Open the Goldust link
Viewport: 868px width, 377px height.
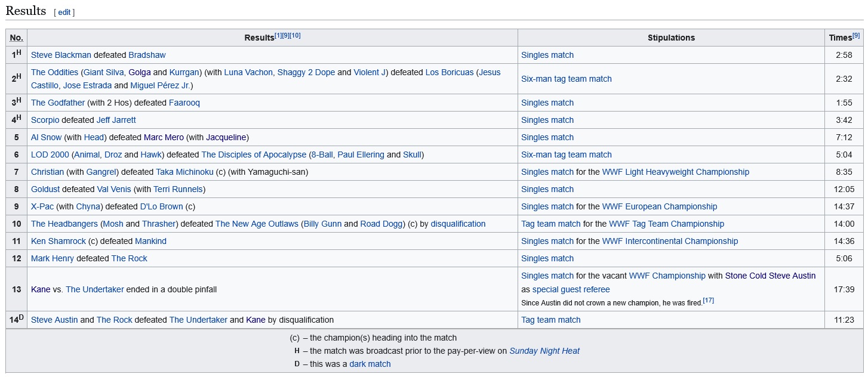click(x=46, y=189)
